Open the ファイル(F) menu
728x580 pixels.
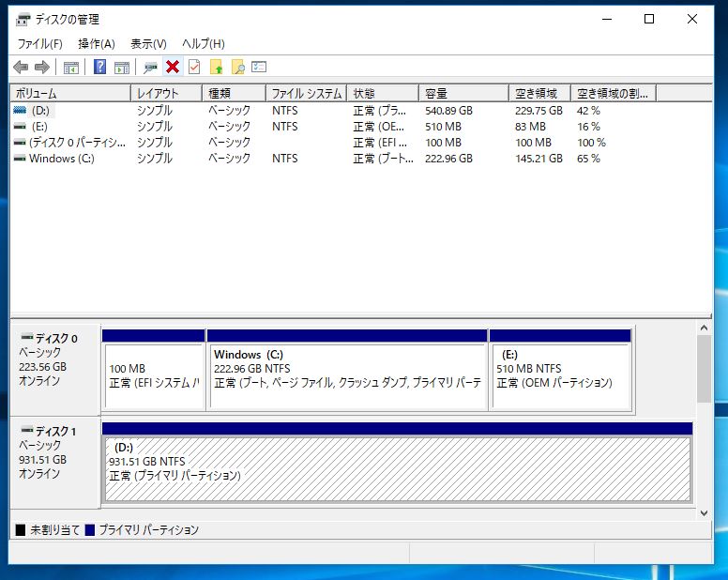point(39,43)
